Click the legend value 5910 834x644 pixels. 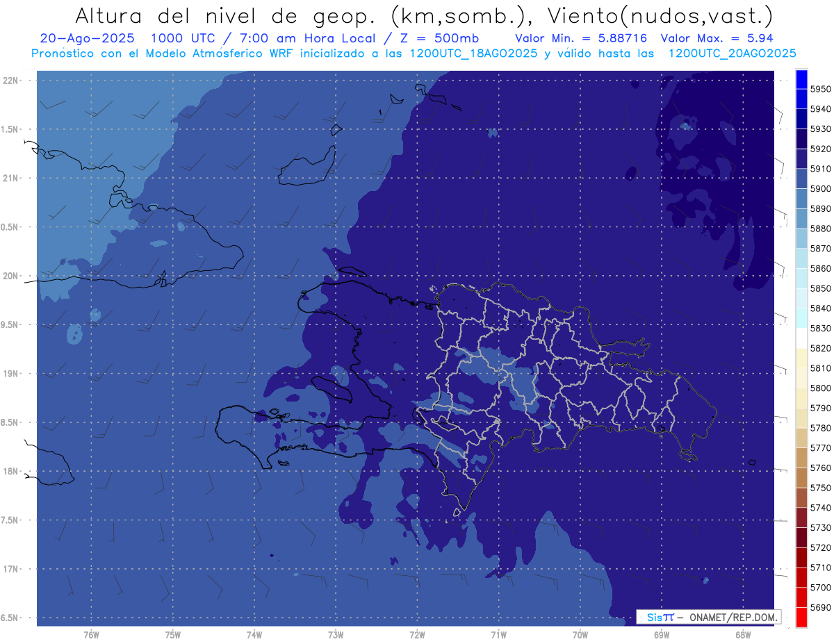coord(821,169)
